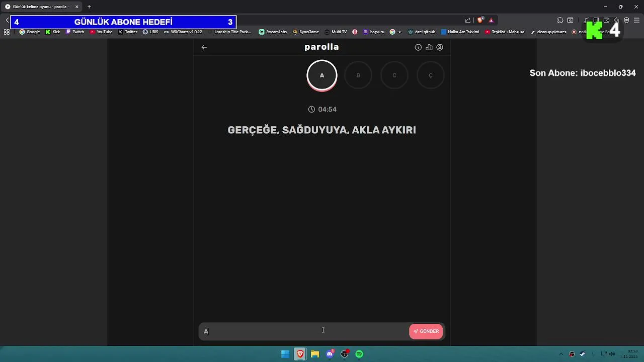This screenshot has width=644, height=362.
Task: Click the parolla title text
Action: coord(321,47)
